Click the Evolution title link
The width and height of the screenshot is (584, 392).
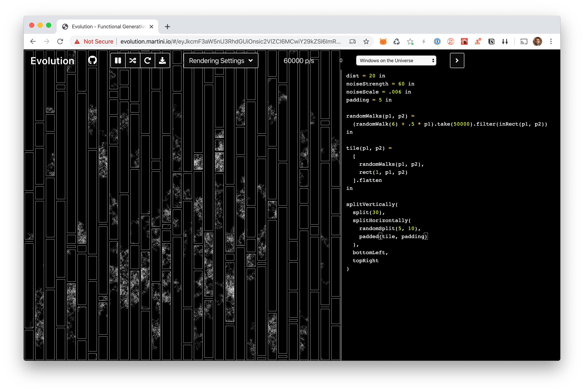pyautogui.click(x=52, y=61)
